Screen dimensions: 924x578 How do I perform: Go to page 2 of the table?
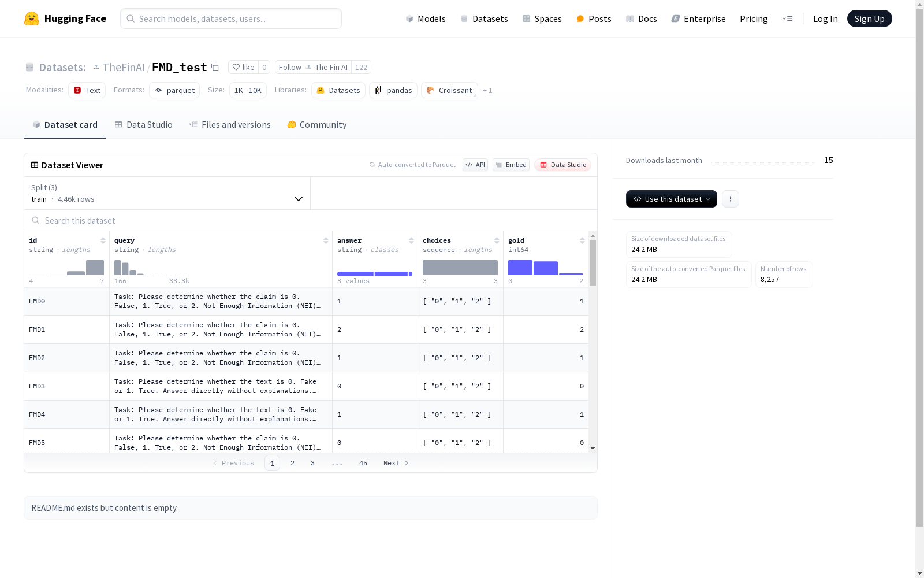click(x=293, y=463)
